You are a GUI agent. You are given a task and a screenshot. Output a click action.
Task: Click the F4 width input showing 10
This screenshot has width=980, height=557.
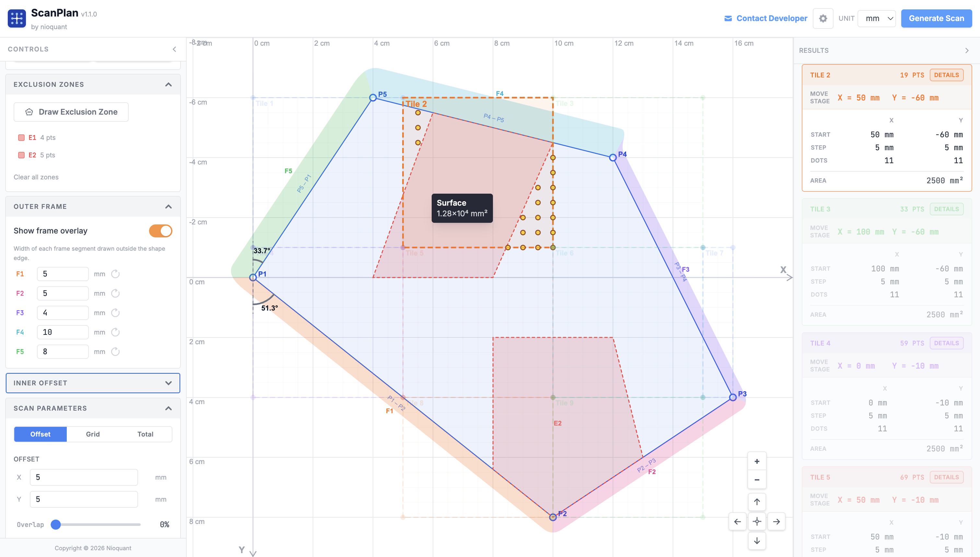click(63, 332)
